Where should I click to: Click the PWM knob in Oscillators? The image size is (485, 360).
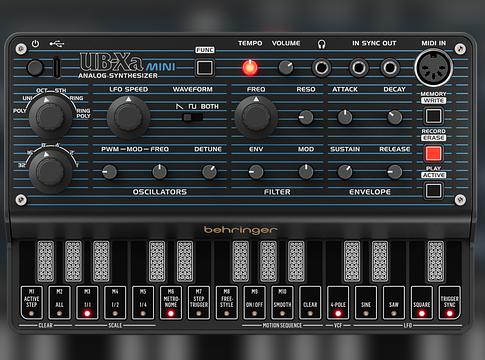[x=109, y=172]
